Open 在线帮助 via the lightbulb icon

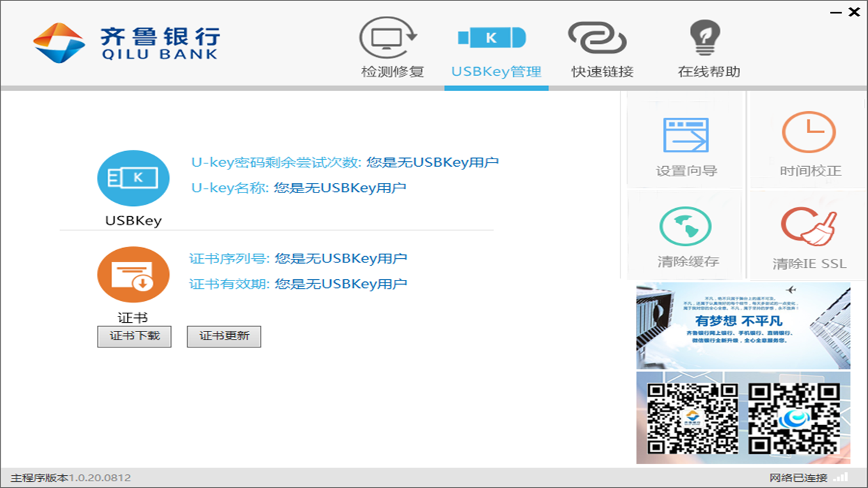tap(706, 37)
